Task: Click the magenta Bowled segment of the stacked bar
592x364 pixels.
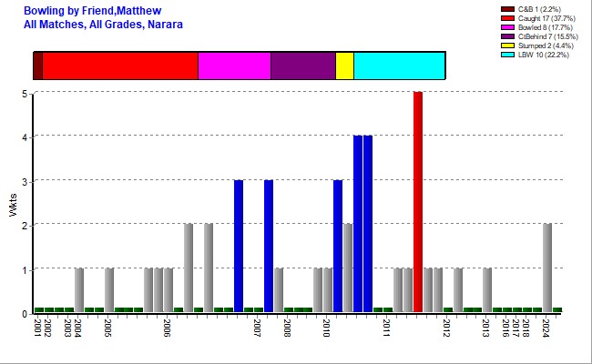Action: (x=234, y=66)
